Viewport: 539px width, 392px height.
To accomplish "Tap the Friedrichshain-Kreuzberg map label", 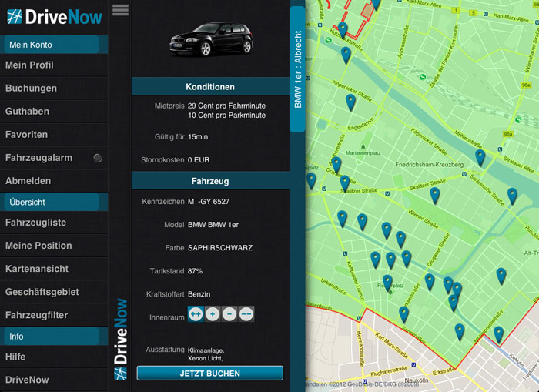I will coord(430,165).
